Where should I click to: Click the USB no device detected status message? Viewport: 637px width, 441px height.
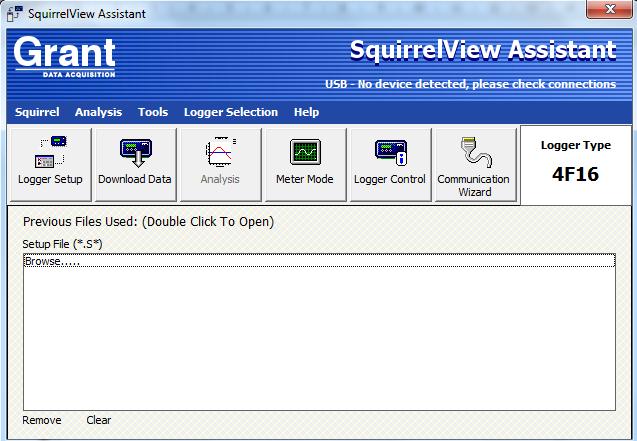(x=470, y=84)
